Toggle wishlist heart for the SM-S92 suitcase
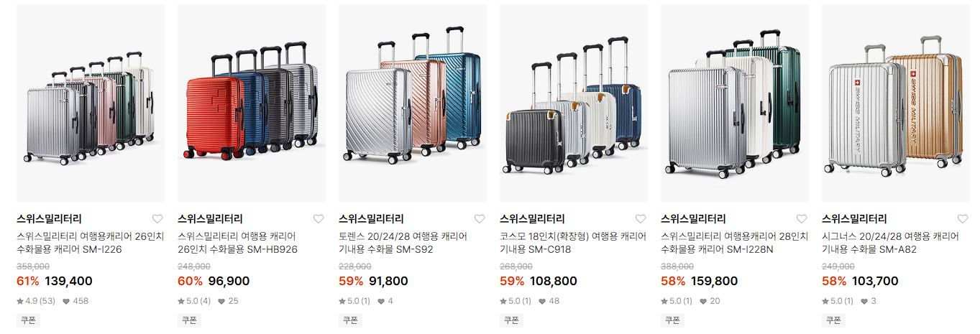980x334 pixels. (x=480, y=219)
